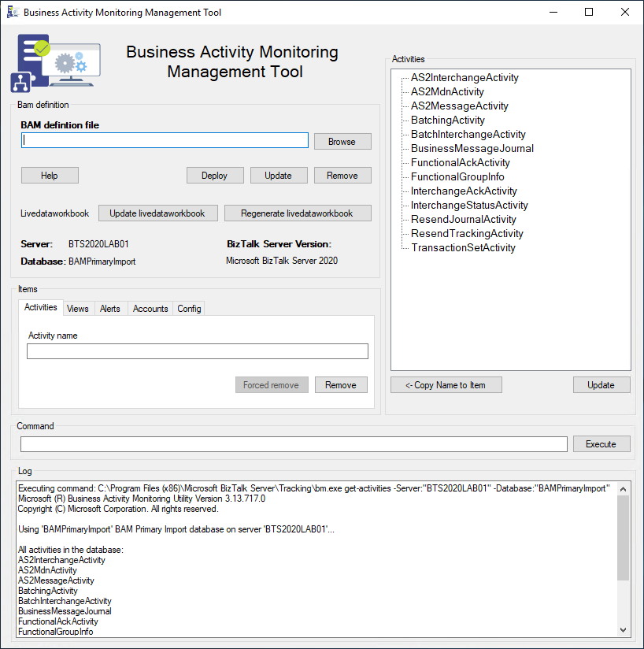This screenshot has height=649, width=644.
Task: Click the Activity name text box
Action: [x=196, y=350]
